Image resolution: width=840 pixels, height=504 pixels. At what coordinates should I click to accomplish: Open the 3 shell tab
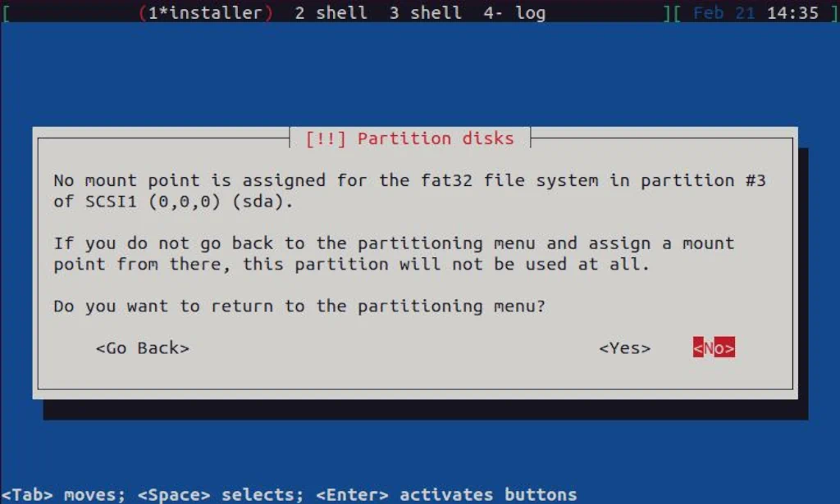424,12
